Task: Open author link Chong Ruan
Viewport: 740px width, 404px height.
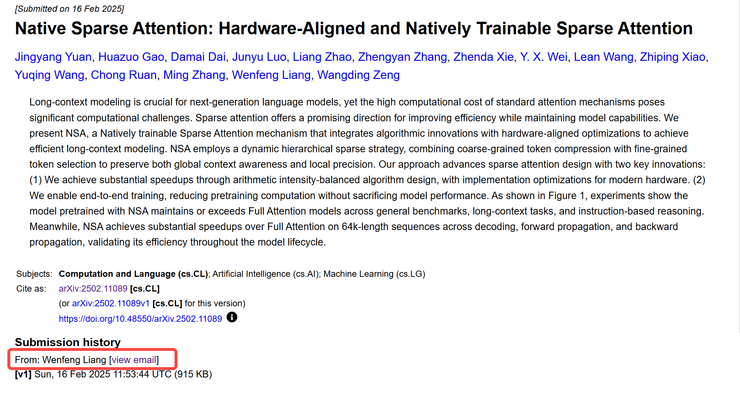Action: coord(124,75)
